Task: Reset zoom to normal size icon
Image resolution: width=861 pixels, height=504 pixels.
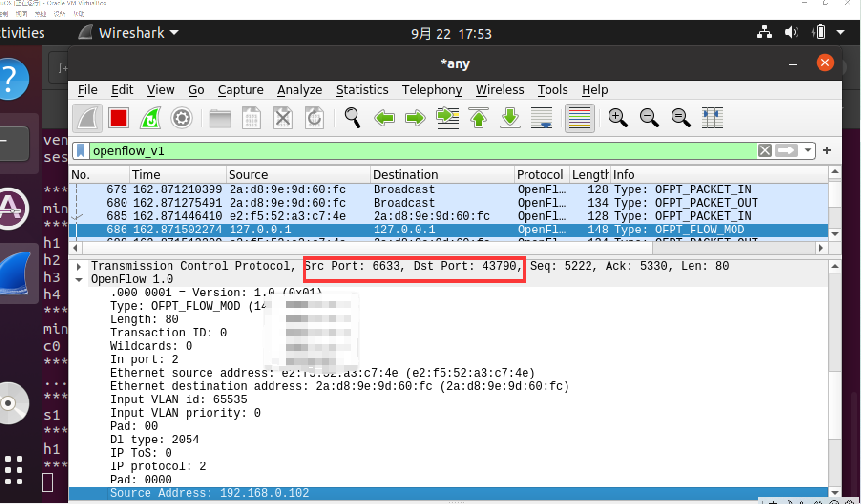Action: (x=681, y=118)
